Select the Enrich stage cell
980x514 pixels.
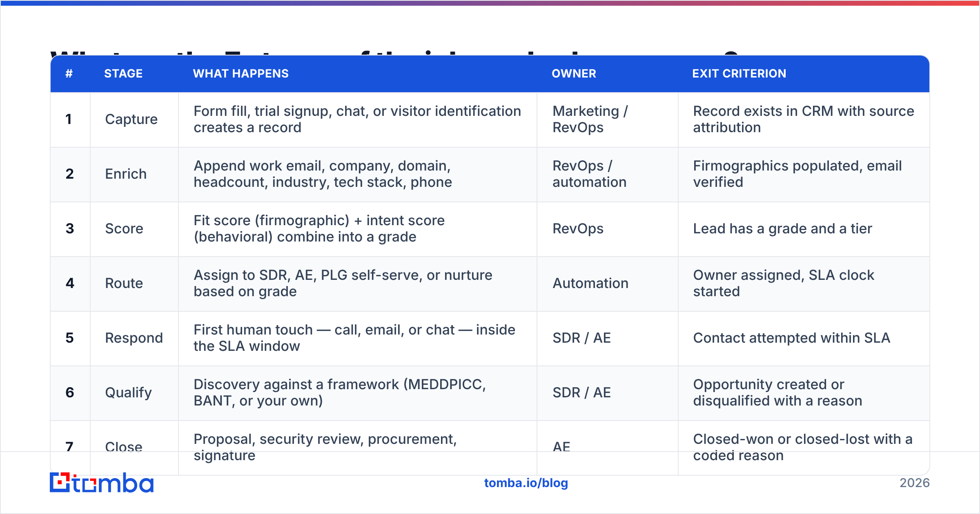tap(134, 174)
